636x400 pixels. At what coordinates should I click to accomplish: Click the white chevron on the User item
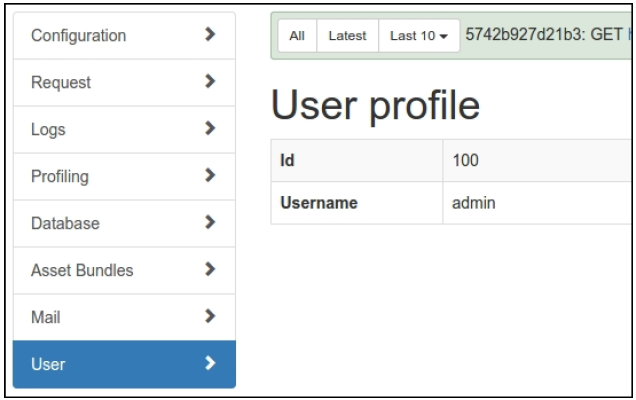click(209, 364)
